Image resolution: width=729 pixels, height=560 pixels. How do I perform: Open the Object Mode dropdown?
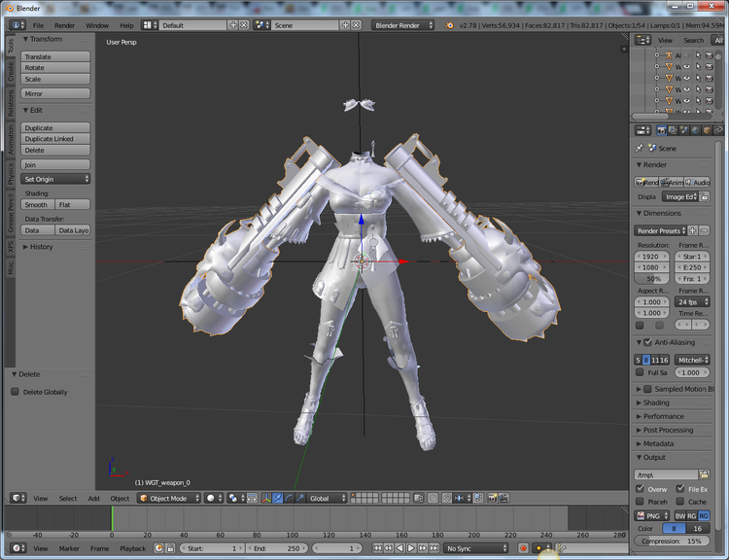[x=169, y=498]
